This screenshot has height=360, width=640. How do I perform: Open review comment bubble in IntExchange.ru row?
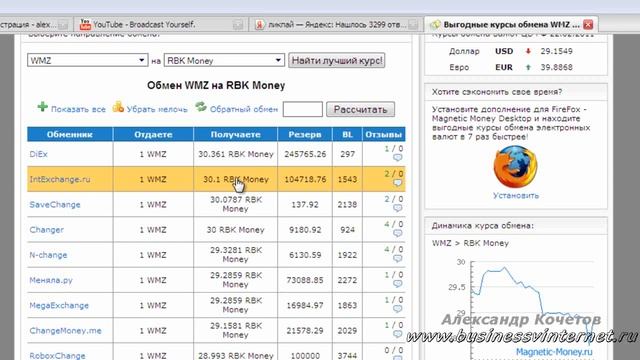pos(398,183)
